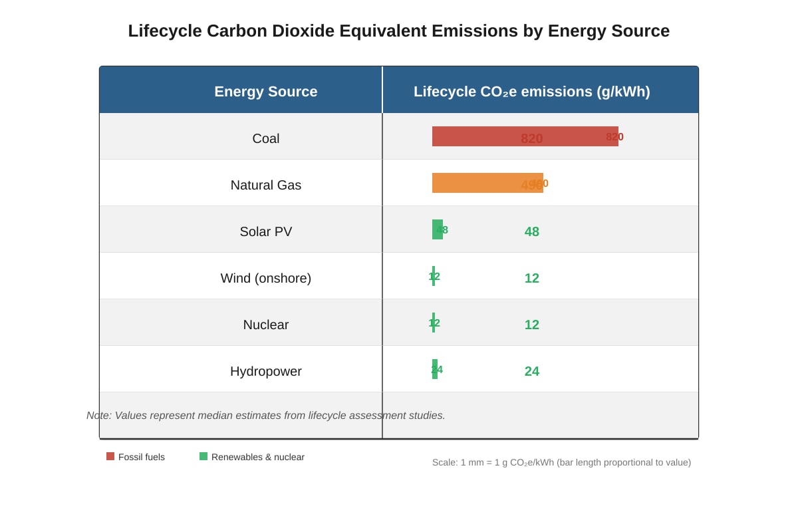
Task: Click the centered value 48 for Solar PV
Action: click(532, 231)
